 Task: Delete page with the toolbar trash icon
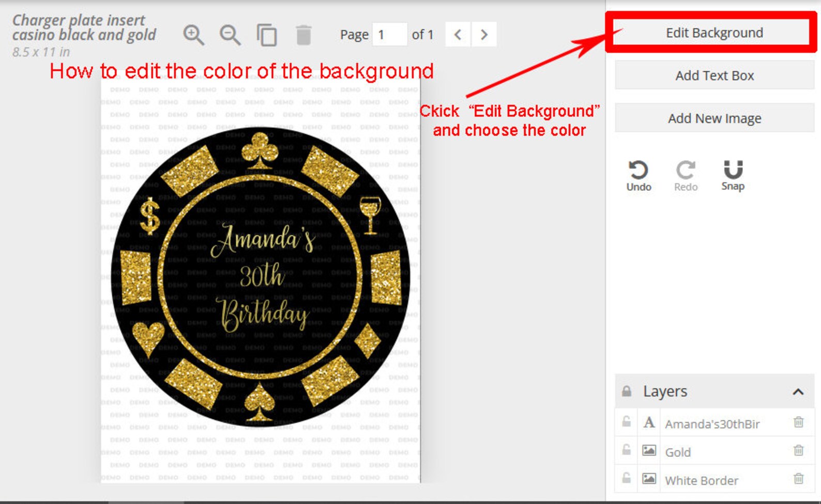coord(303,35)
